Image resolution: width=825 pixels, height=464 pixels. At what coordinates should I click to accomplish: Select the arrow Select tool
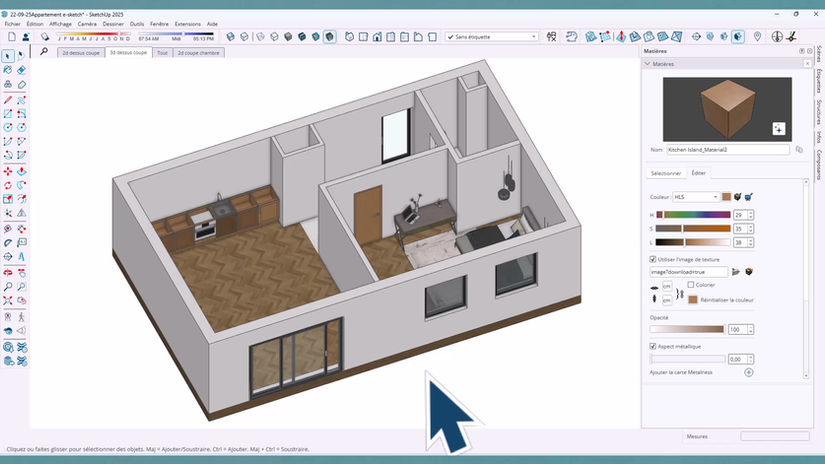8,55
